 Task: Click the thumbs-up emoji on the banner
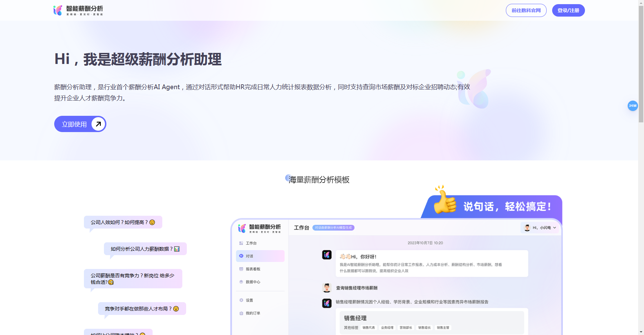(x=445, y=199)
